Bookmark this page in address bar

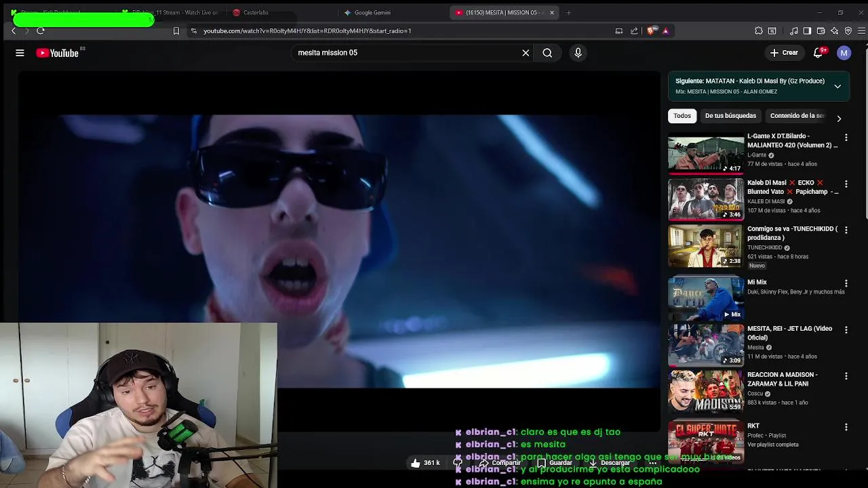tap(176, 30)
